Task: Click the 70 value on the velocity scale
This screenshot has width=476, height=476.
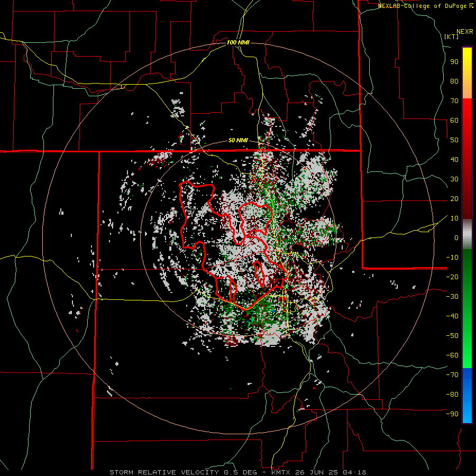Action: (454, 101)
